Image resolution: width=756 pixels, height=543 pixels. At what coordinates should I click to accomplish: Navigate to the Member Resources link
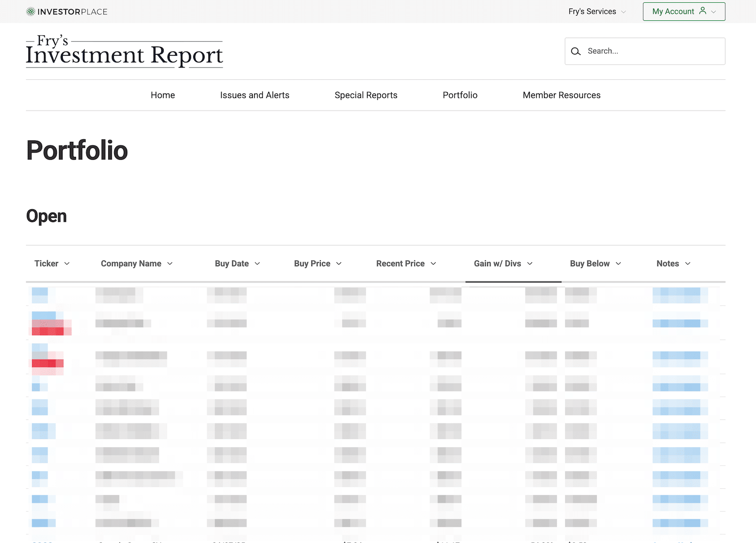[x=561, y=95]
